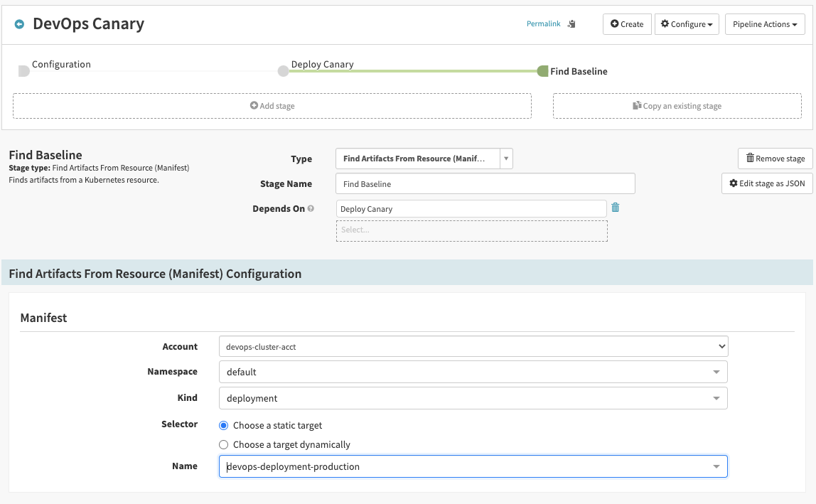Open the Configure menu
This screenshot has width=816, height=504.
687,24
